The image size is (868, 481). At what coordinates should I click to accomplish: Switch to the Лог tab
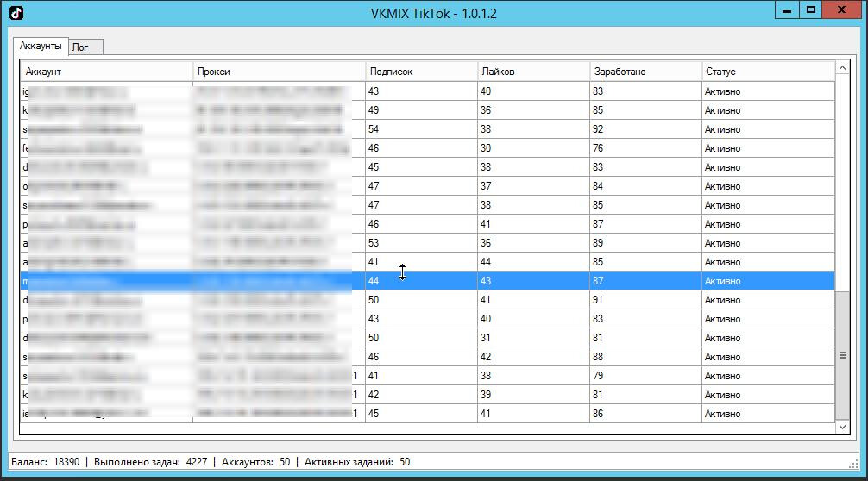pyautogui.click(x=85, y=47)
